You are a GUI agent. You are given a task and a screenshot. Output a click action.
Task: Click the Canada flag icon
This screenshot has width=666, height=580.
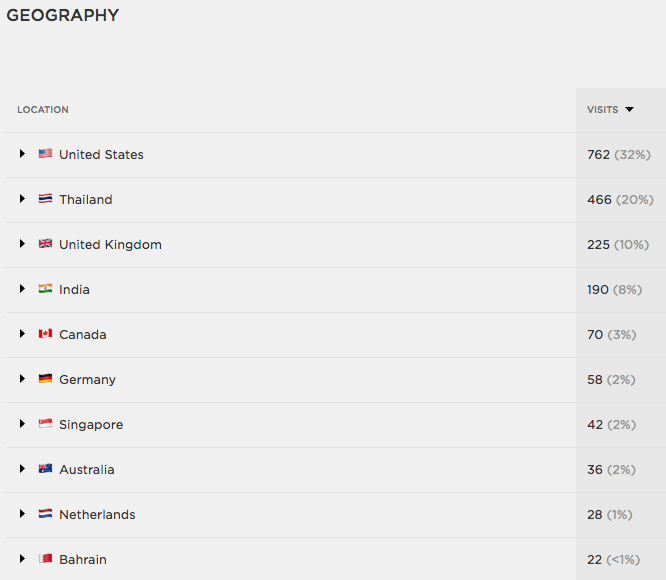pos(45,333)
